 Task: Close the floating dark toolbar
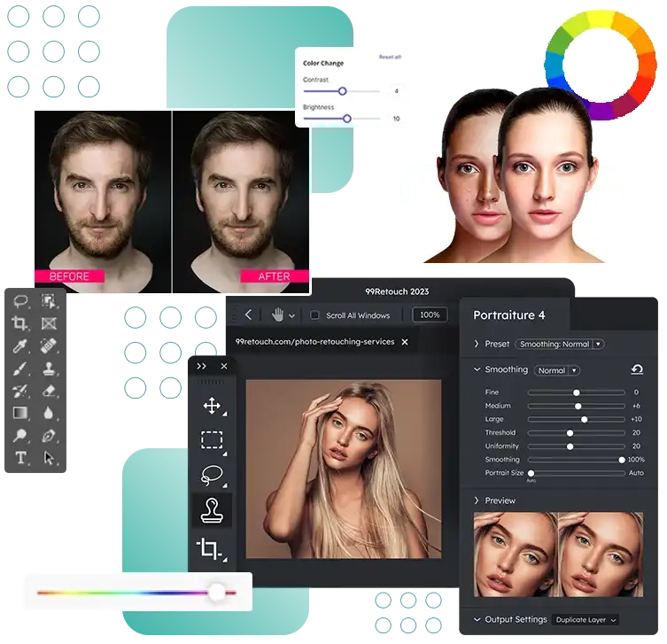click(x=224, y=366)
